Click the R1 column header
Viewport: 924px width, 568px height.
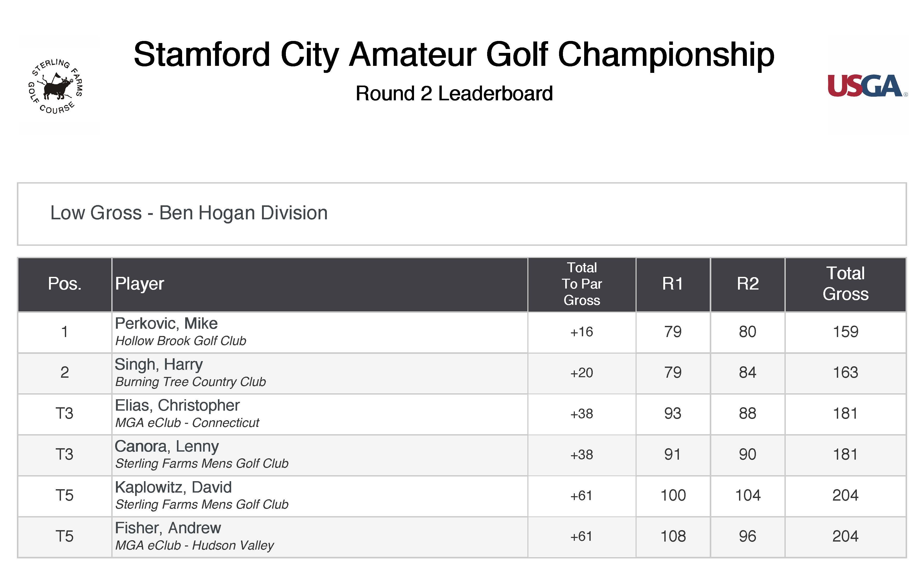[x=673, y=284]
